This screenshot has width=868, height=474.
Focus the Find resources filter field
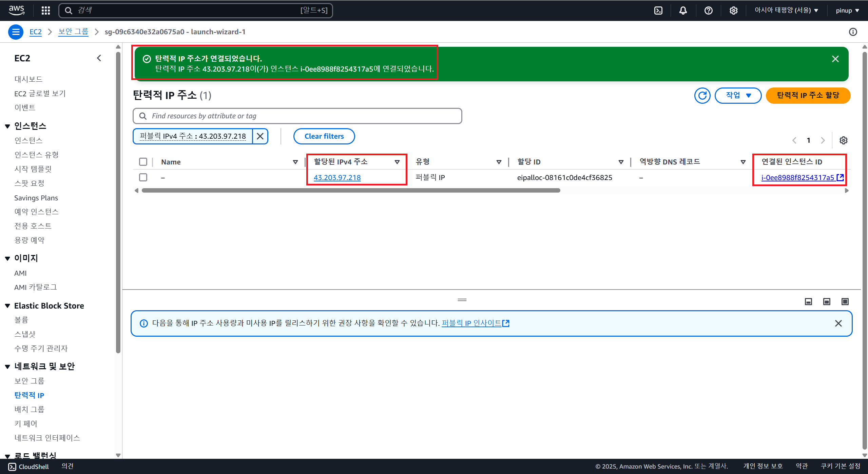[297, 116]
